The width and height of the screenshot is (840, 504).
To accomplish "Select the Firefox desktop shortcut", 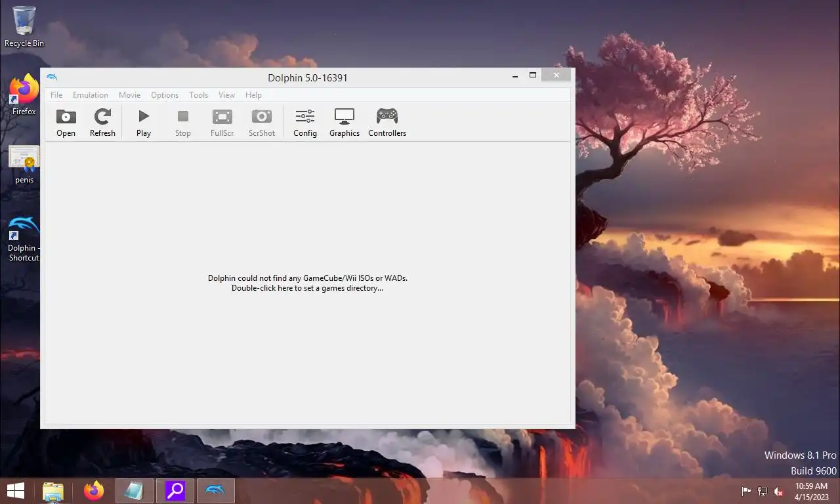I will pos(24,95).
